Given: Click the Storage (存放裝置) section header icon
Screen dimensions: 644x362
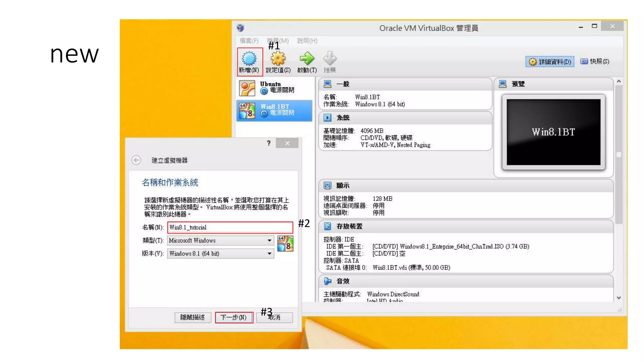Looking at the screenshot, I should pos(327,226).
